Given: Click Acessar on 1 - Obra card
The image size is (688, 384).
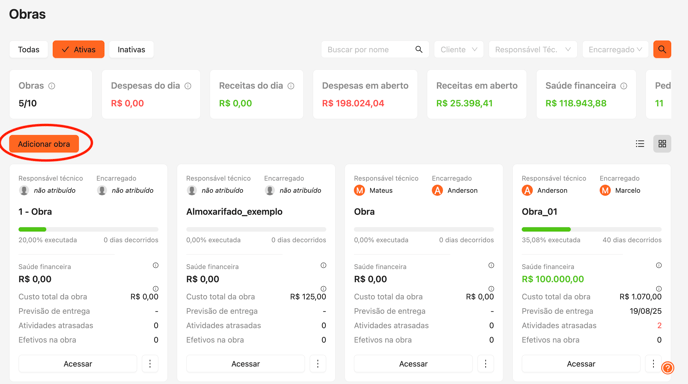Looking at the screenshot, I should pyautogui.click(x=78, y=364).
